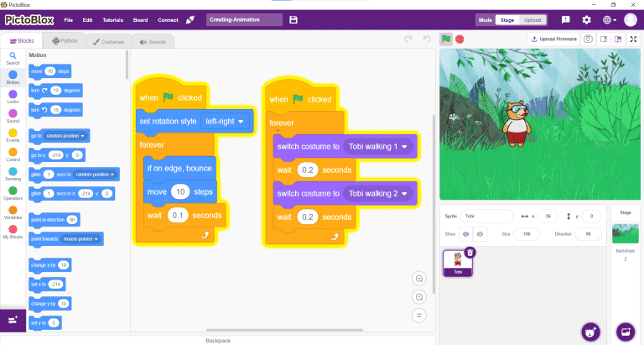Select the Looks block category

pos(13,97)
